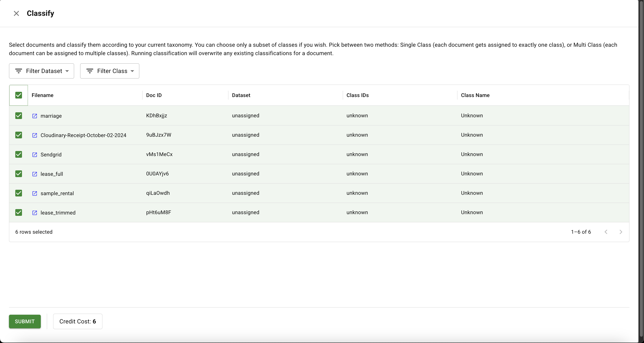
Task: Open Sendgrid document external link icon
Action: pos(35,155)
